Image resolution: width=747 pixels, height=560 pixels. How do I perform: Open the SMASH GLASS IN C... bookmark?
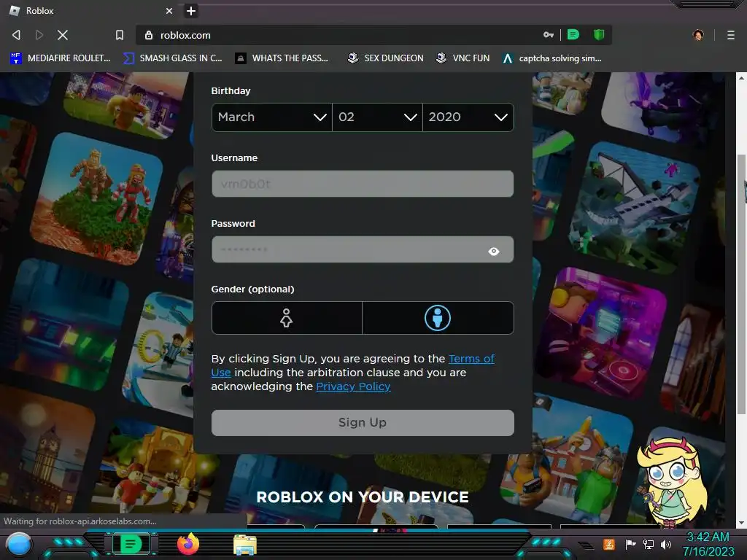coord(173,58)
